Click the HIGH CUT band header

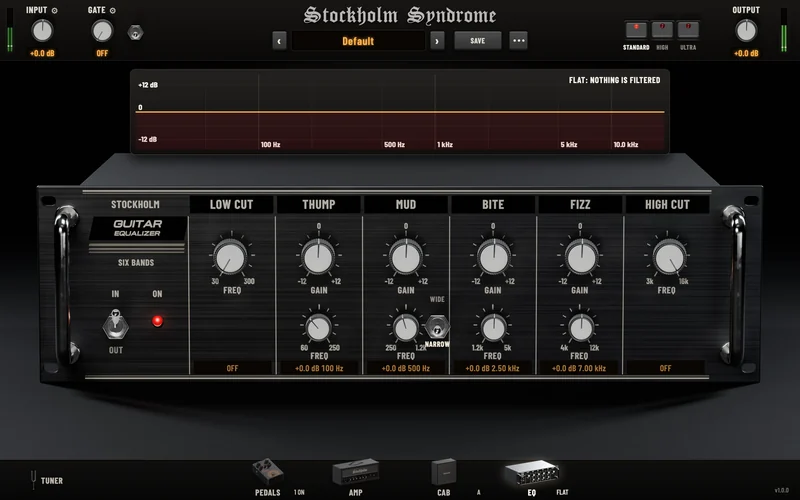667,205
